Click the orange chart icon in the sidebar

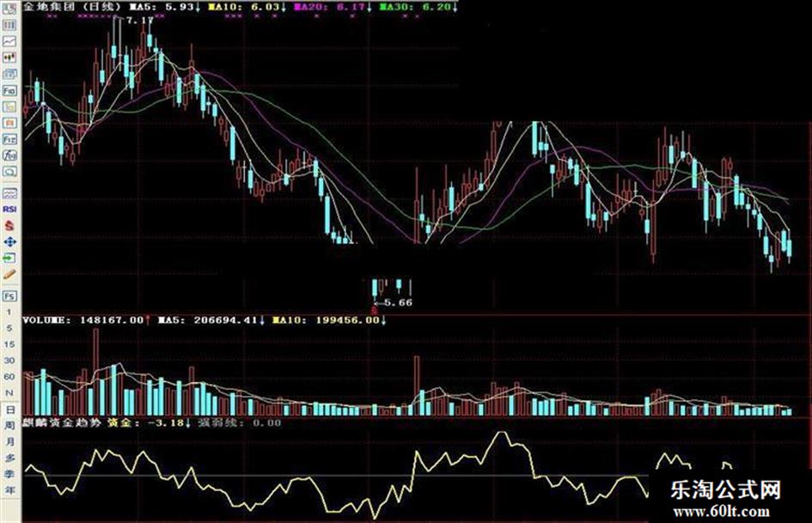pyautogui.click(x=9, y=124)
